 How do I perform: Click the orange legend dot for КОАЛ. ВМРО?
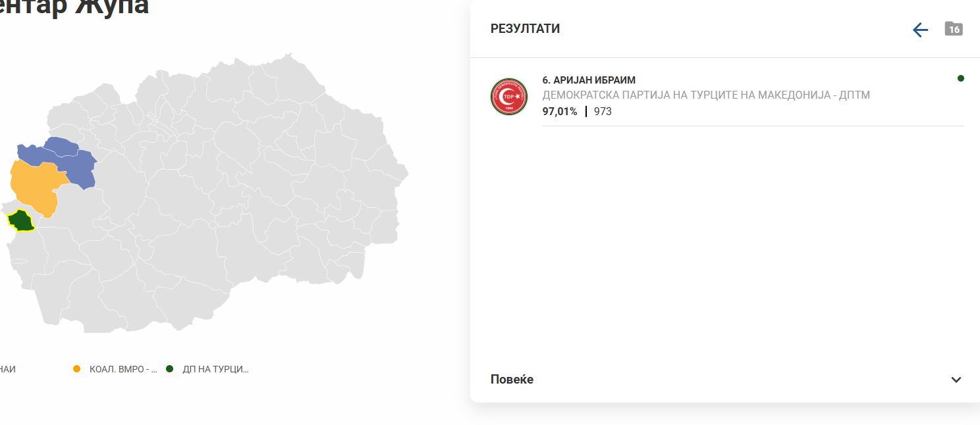click(x=77, y=369)
